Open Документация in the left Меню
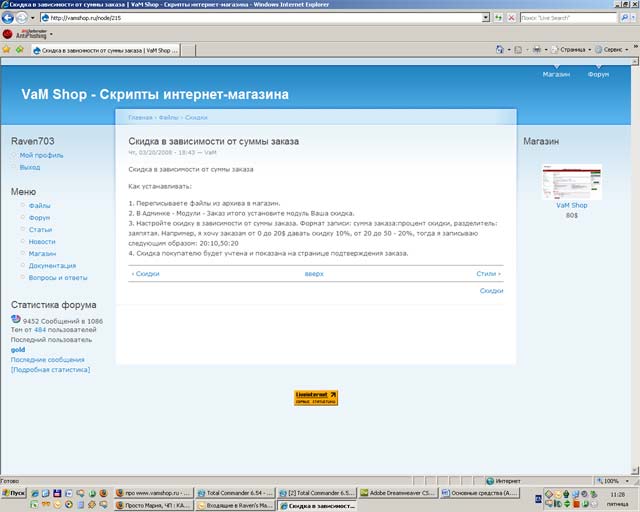This screenshot has width=640, height=512. (52, 265)
